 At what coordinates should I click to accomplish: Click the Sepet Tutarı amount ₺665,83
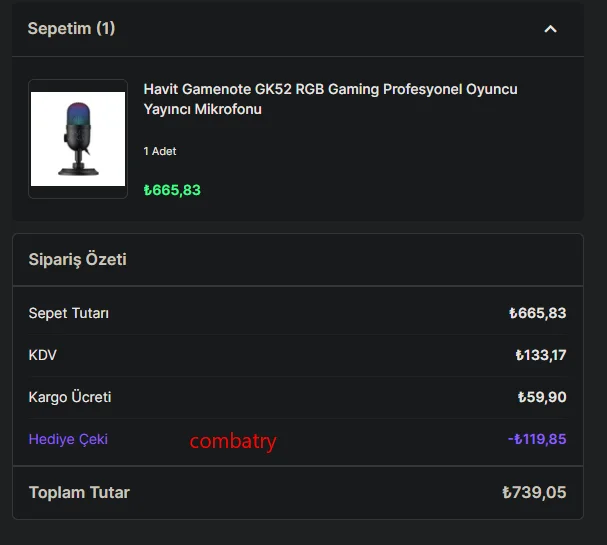point(537,313)
